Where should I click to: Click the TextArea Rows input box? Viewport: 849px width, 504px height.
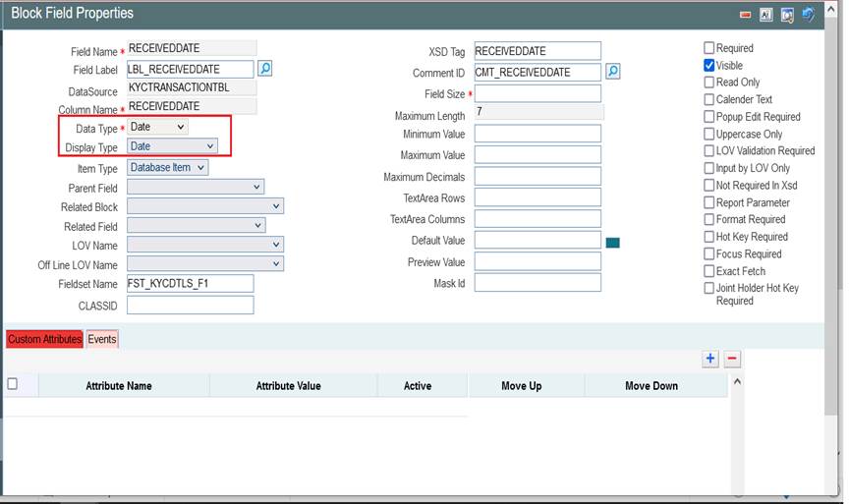click(x=538, y=197)
